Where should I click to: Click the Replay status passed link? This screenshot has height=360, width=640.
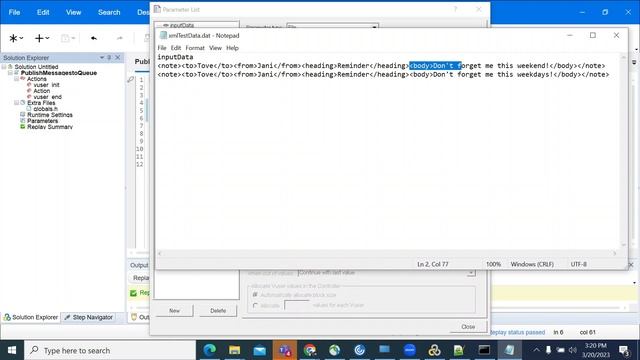tap(518, 332)
